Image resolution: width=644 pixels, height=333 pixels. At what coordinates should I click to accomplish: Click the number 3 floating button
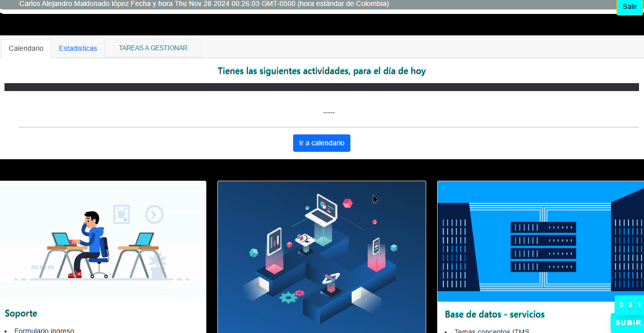pos(621,305)
